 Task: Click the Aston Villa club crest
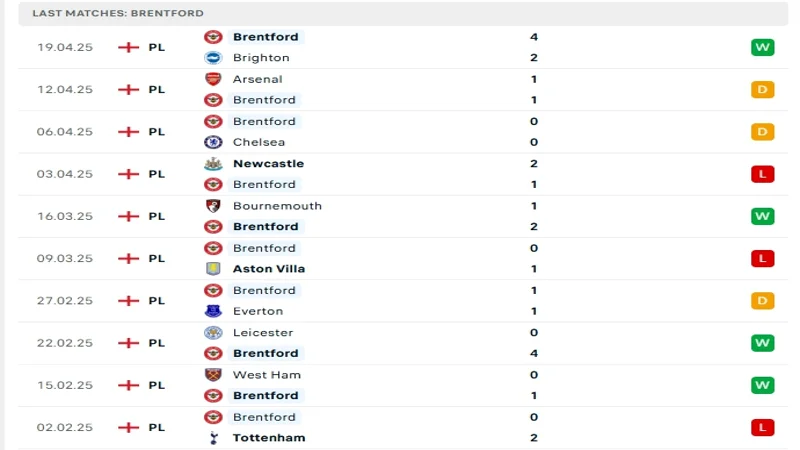coord(213,269)
